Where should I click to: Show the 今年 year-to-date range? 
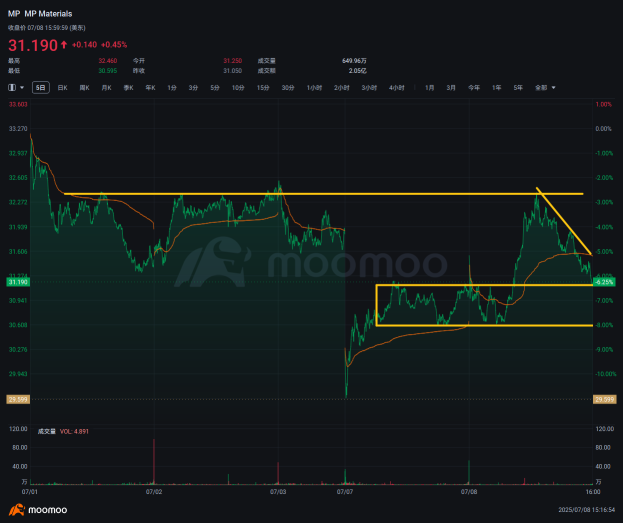pos(474,87)
